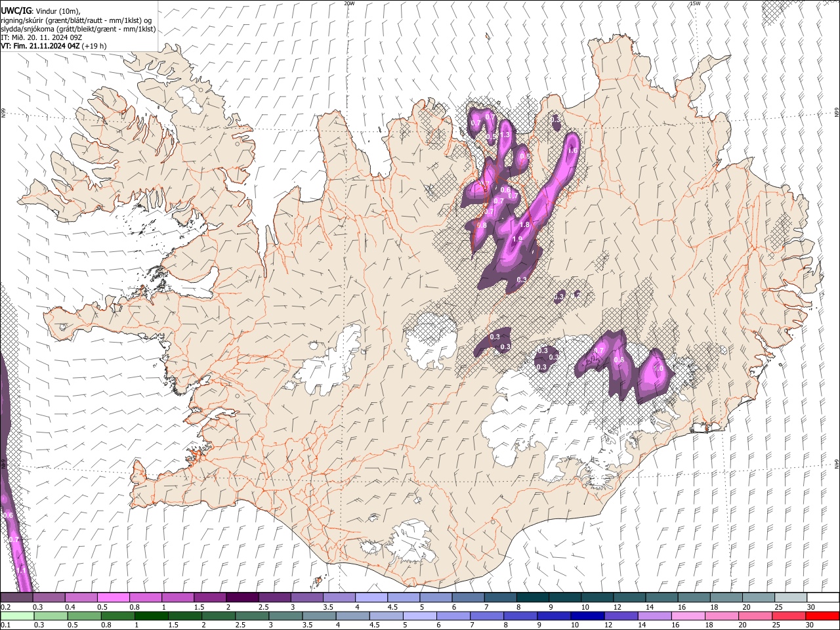This screenshot has width=840, height=630.
Task: Select the 'rigning/skúrir' legend description line
Action: pos(77,20)
